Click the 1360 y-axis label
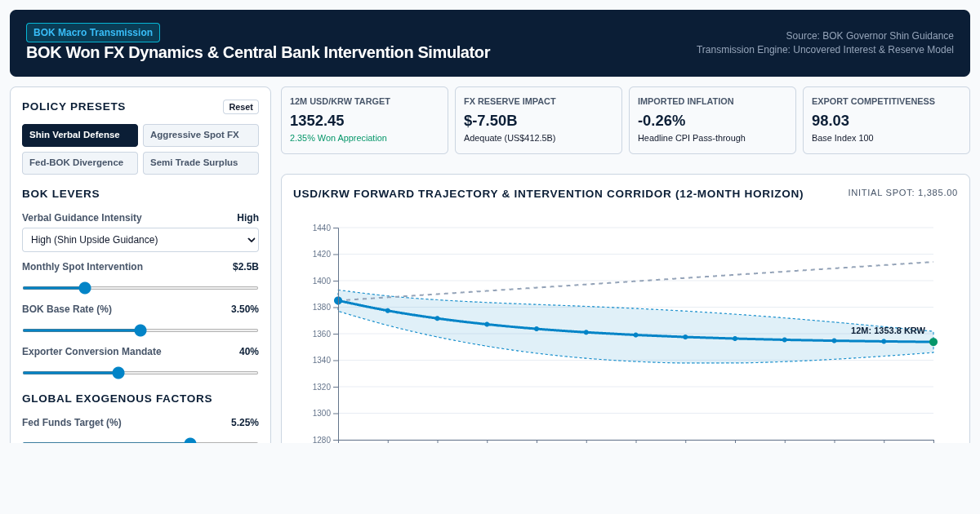This screenshot has height=514, width=980. (322, 334)
